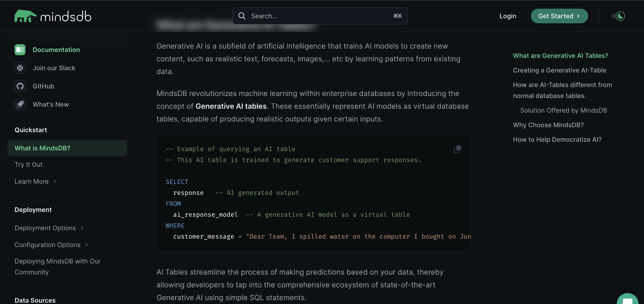
Task: Click the search magnifier icon
Action: (241, 16)
